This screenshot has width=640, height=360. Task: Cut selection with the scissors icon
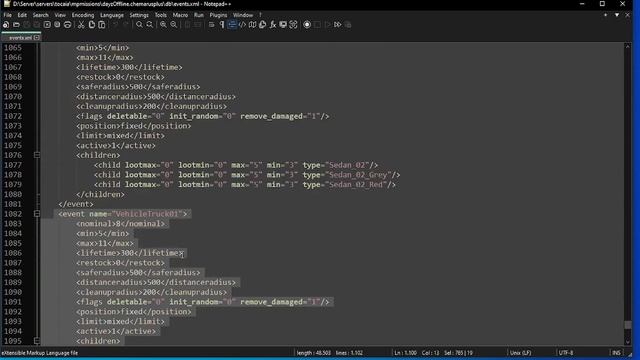click(81, 25)
